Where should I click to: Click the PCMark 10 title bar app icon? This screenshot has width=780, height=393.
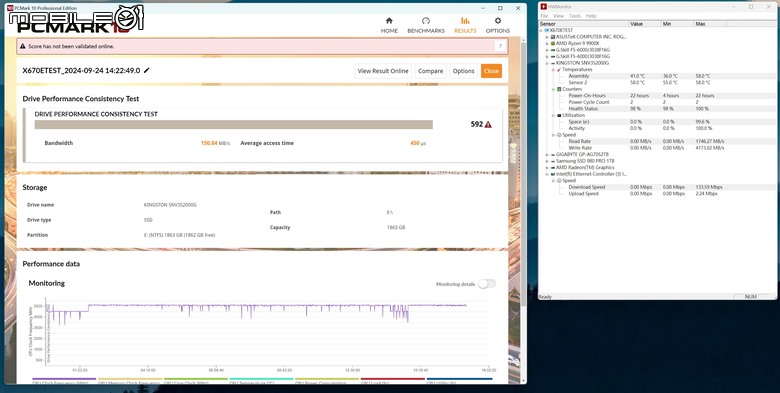(10, 8)
